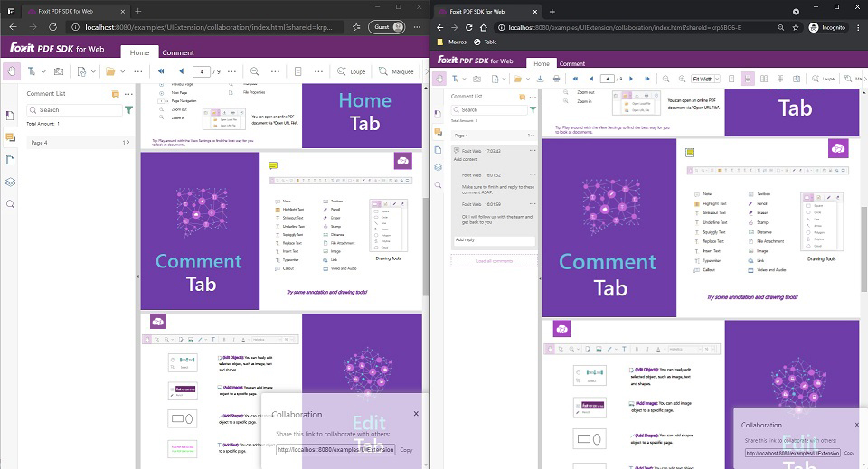Toggle single page mode in right window
Screen dimensions: 868x469
pos(731,80)
